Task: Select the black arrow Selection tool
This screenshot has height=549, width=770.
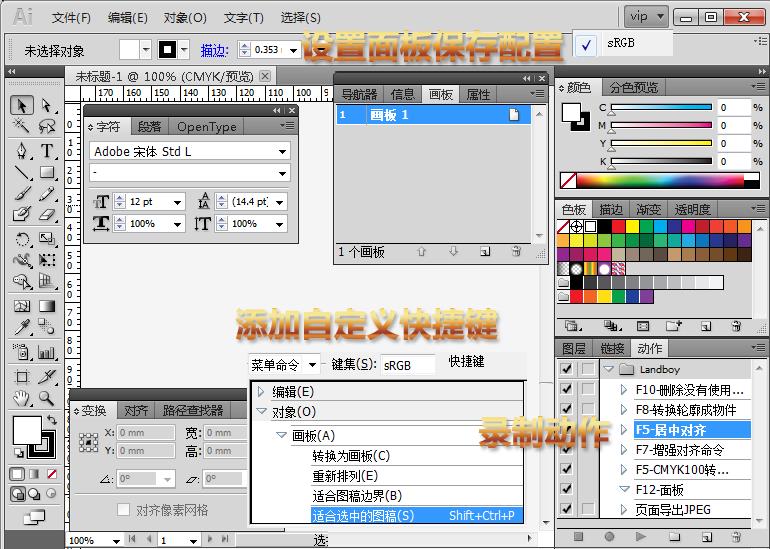Action: click(22, 106)
